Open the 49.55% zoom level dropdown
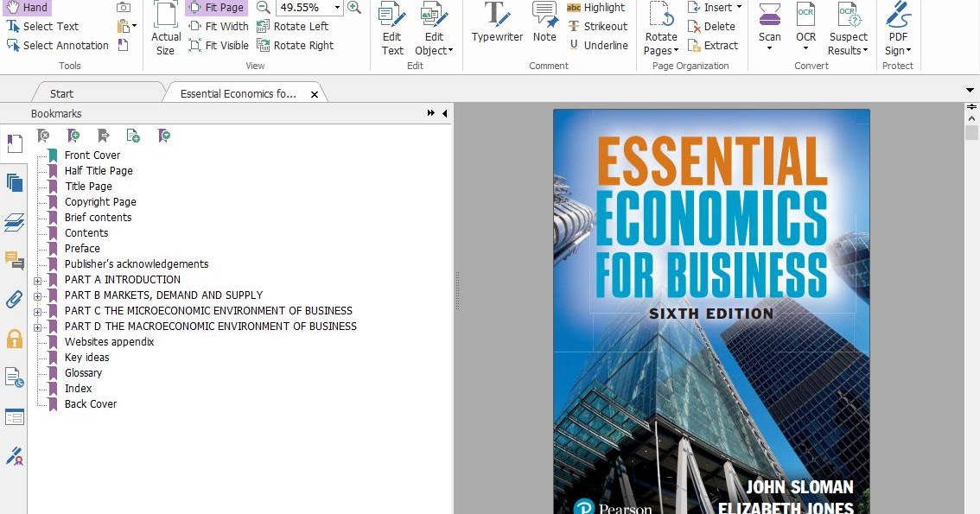Viewport: 980px width, 514px height. click(338, 8)
